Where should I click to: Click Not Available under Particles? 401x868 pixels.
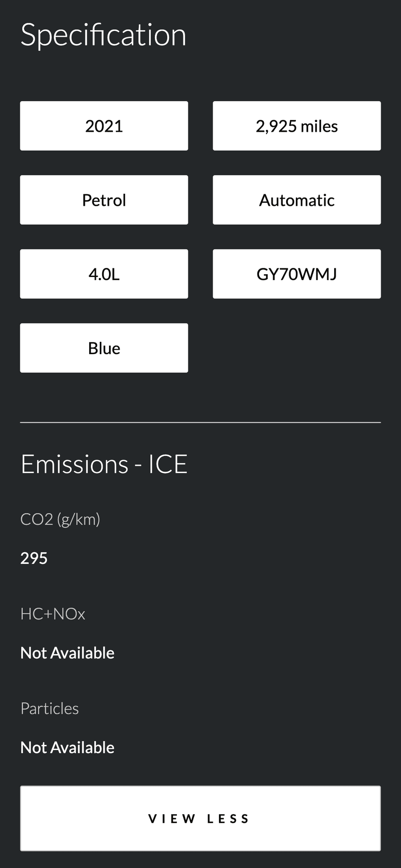point(67,747)
